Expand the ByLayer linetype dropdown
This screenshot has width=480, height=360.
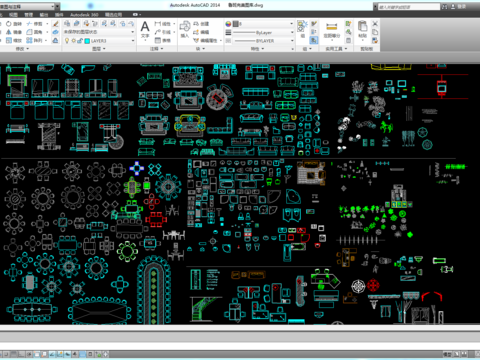263,32
